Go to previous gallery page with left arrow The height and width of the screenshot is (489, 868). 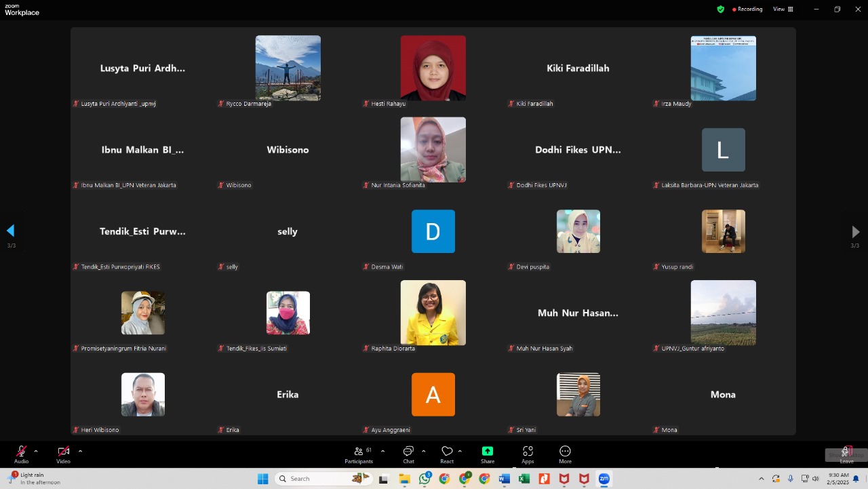coord(10,231)
